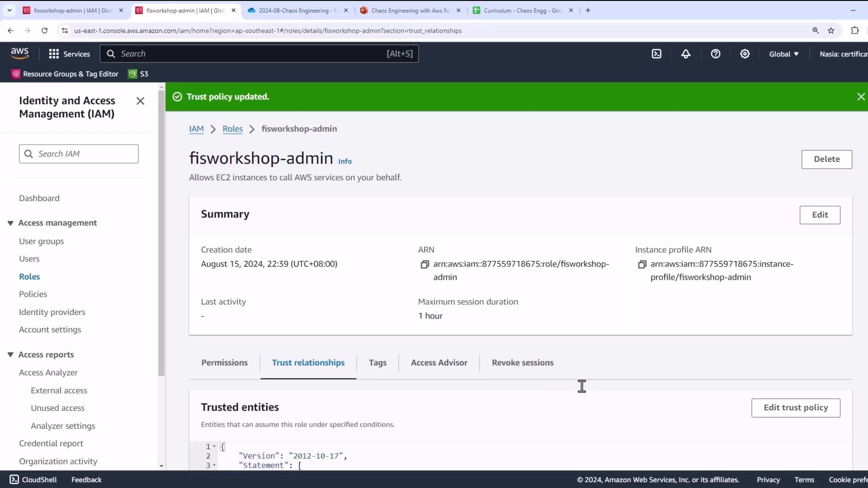Screen dimensions: 868x488
Task: Click the Edit trust policy button
Action: (795, 408)
